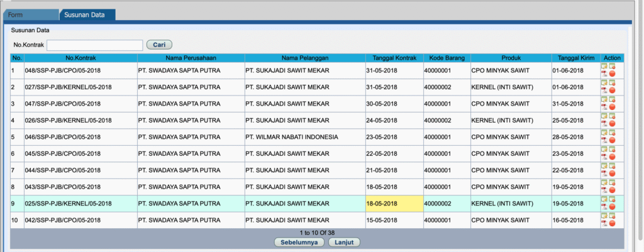Click highlighted Tanggal Kontrak cell of row 9
644x252 pixels.
coord(394,204)
